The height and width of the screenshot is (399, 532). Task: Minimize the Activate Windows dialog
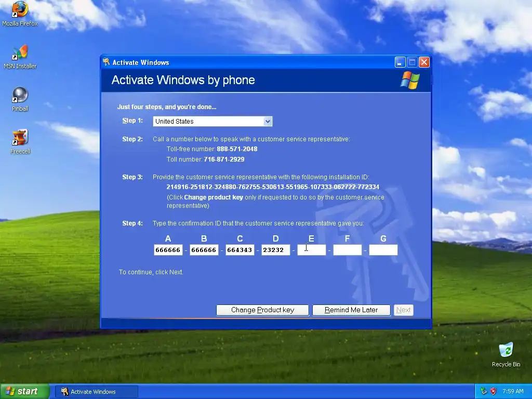[400, 62]
